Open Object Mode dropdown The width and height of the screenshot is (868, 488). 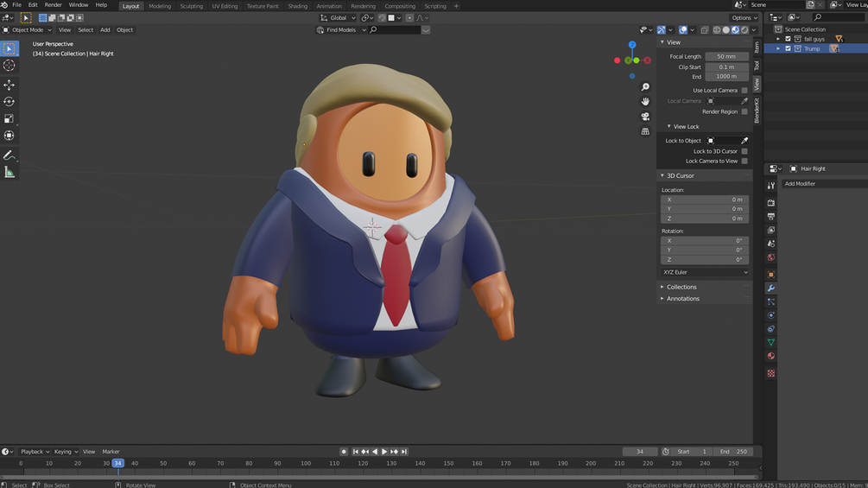click(x=27, y=30)
